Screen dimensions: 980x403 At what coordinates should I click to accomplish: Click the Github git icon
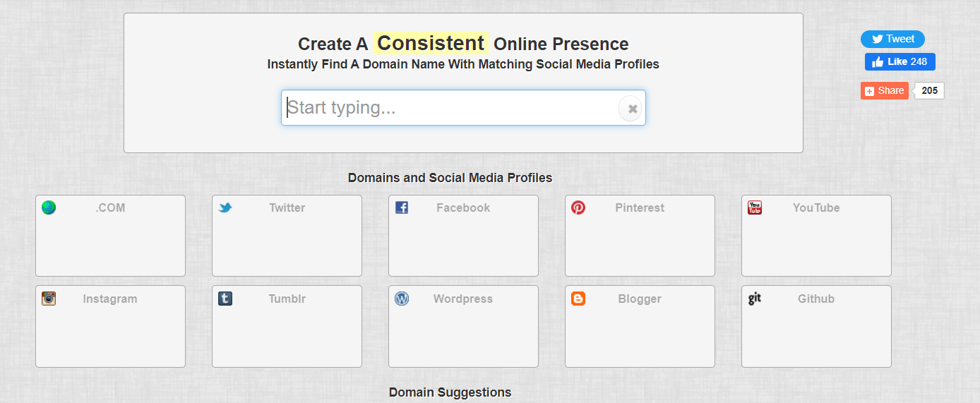pos(755,299)
